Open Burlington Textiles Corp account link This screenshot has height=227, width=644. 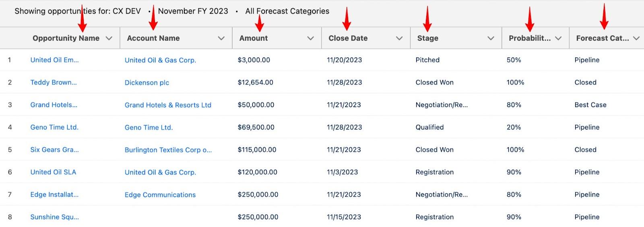(x=168, y=150)
